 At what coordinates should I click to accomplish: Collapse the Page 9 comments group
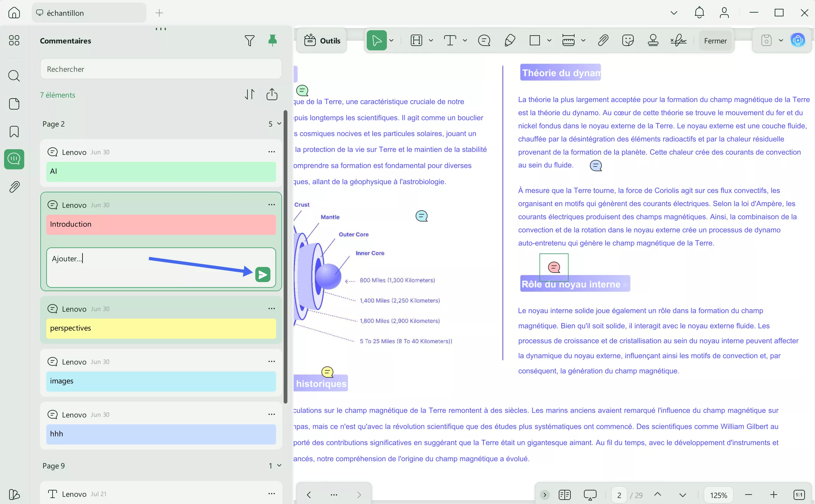[279, 465]
